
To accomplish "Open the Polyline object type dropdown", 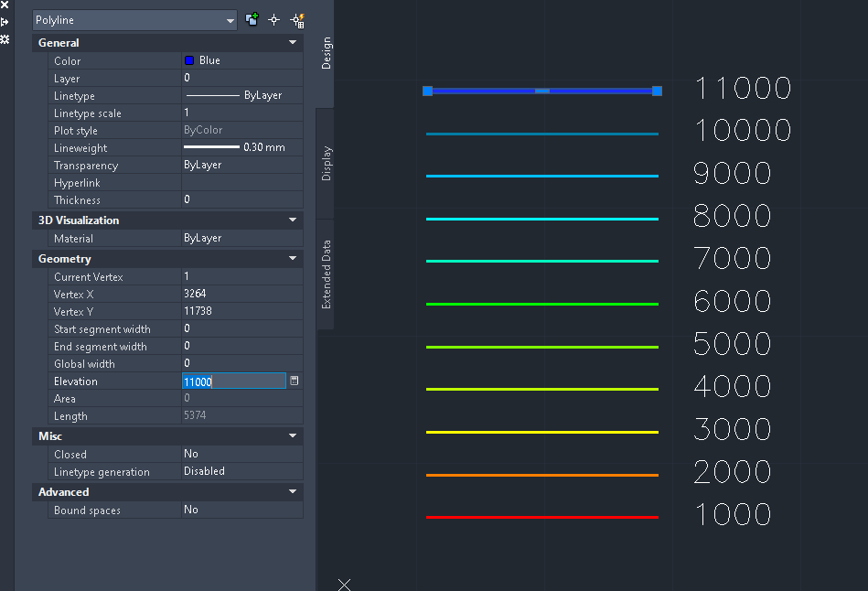I will [x=230, y=19].
